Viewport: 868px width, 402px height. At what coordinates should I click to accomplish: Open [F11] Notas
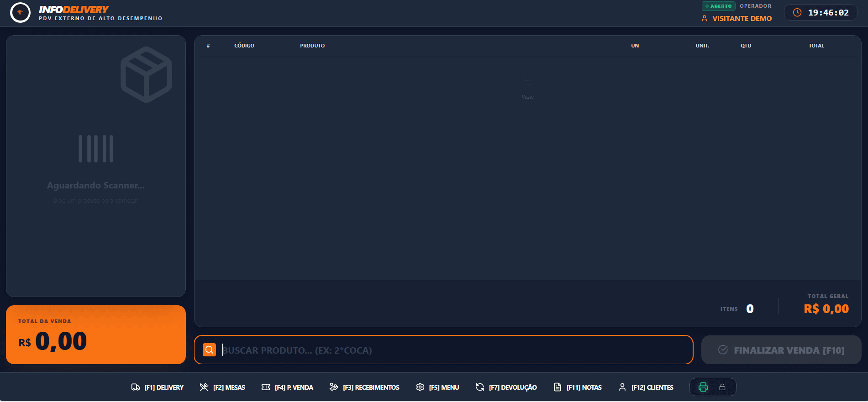click(578, 387)
